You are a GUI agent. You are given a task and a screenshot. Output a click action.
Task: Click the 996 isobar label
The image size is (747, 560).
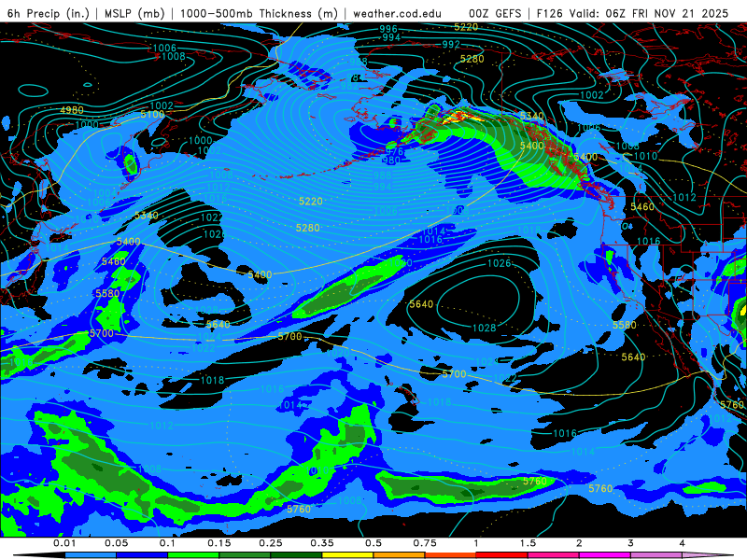pos(388,29)
